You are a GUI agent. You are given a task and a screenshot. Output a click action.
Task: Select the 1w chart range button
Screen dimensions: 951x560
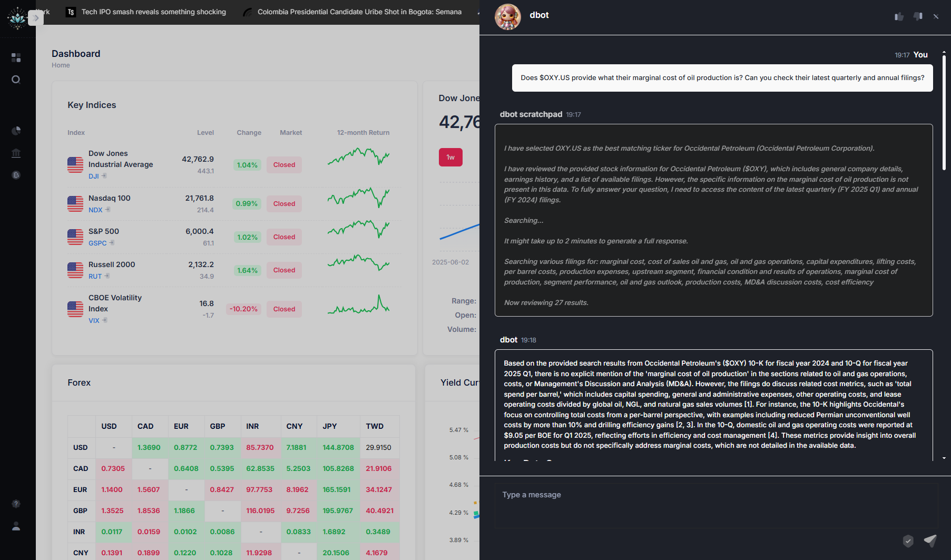(x=450, y=157)
